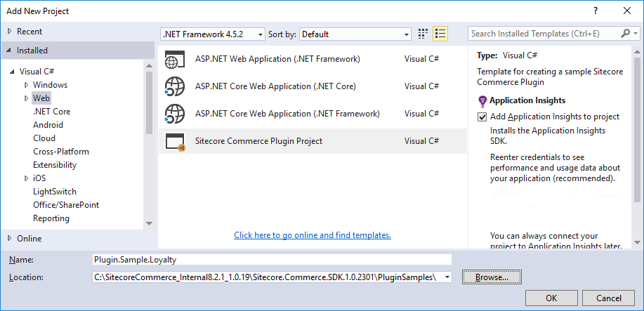644x311 pixels.
Task: Expand the Recent section
Action: pyautogui.click(x=9, y=31)
